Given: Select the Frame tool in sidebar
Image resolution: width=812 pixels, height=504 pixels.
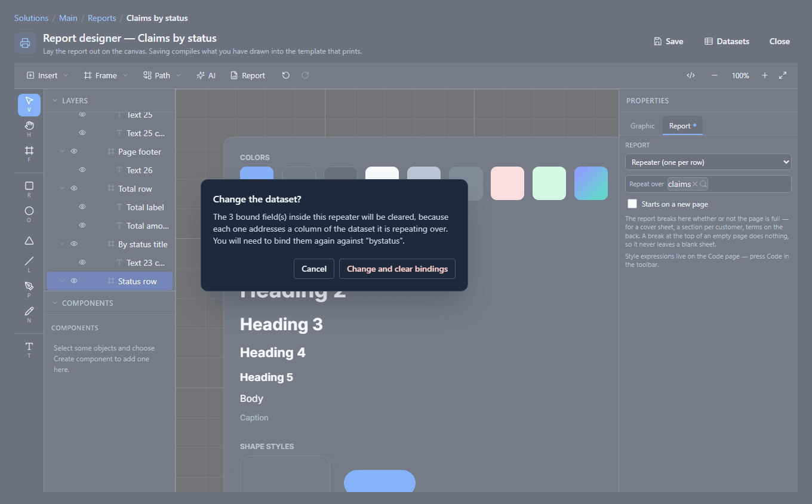Looking at the screenshot, I should click(x=29, y=154).
